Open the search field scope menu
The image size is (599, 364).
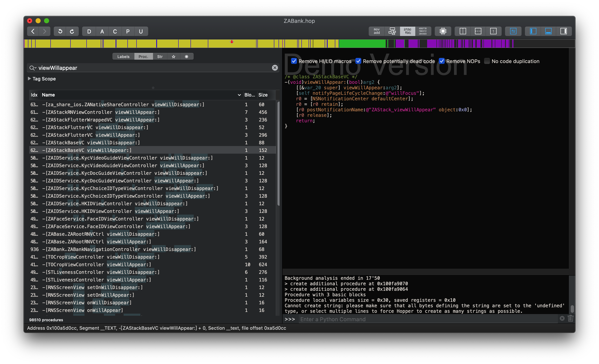point(33,68)
